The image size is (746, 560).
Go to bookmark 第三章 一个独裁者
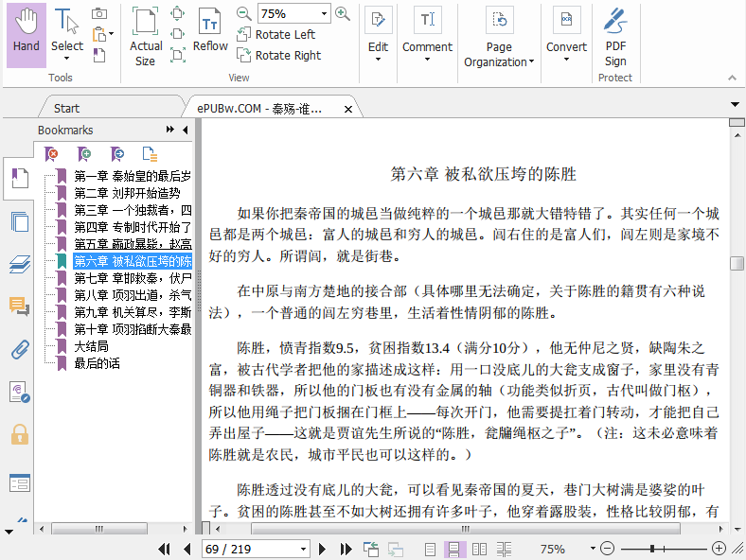133,210
